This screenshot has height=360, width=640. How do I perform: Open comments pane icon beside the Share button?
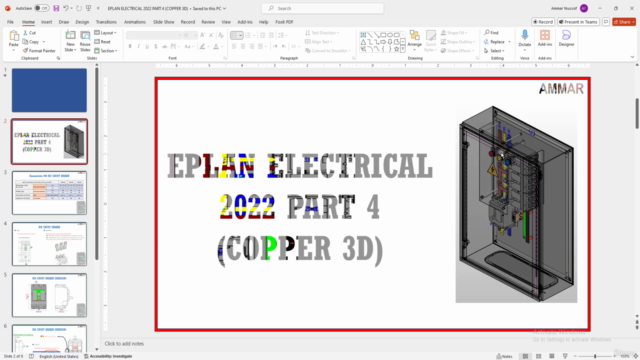coord(606,22)
